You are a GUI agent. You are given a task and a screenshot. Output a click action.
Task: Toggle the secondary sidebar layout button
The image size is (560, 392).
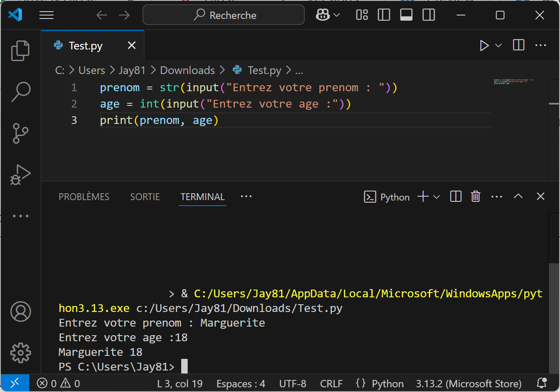[428, 15]
